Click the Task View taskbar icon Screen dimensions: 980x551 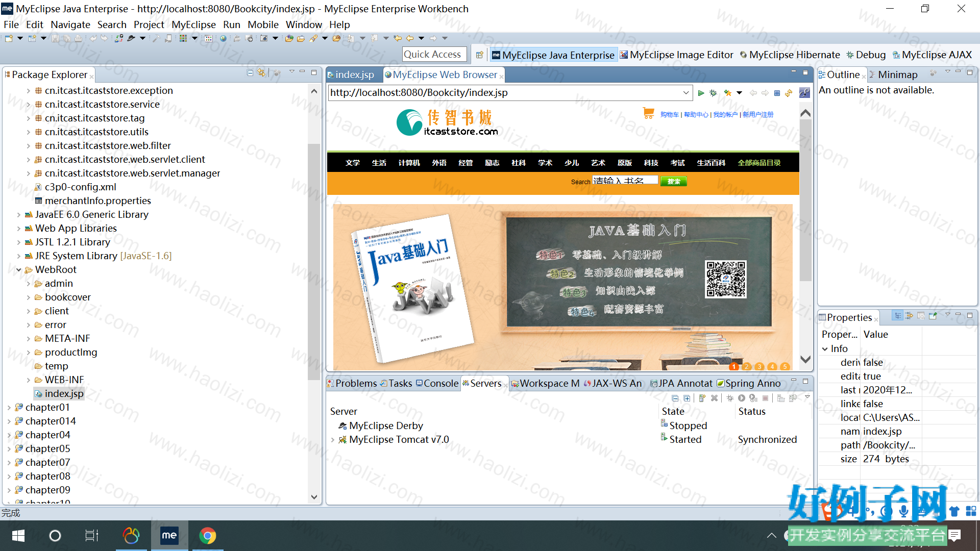point(92,536)
